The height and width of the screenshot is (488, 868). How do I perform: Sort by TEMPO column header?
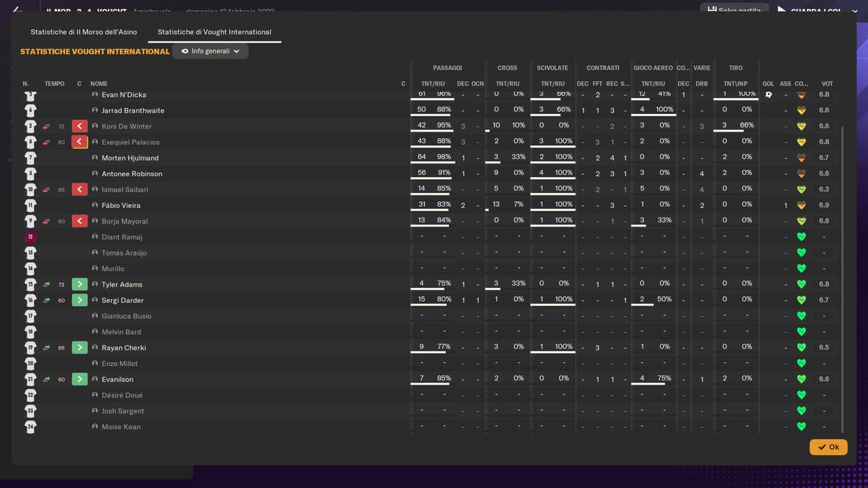[54, 84]
